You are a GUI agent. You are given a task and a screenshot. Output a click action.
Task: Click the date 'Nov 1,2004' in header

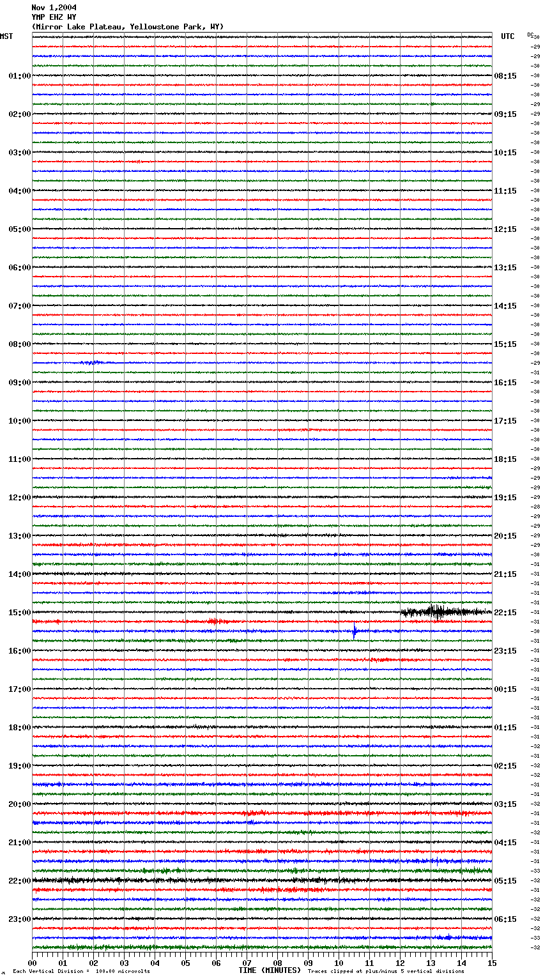[x=54, y=8]
